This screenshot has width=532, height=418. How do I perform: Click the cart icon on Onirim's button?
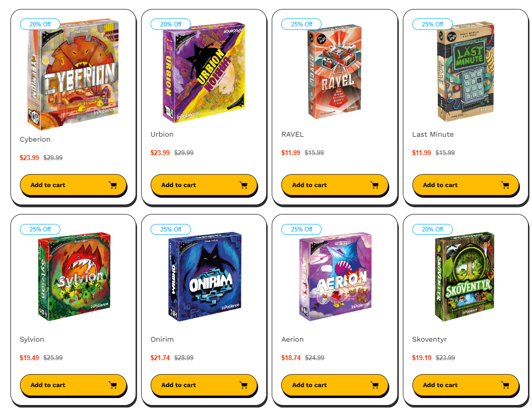click(x=244, y=385)
